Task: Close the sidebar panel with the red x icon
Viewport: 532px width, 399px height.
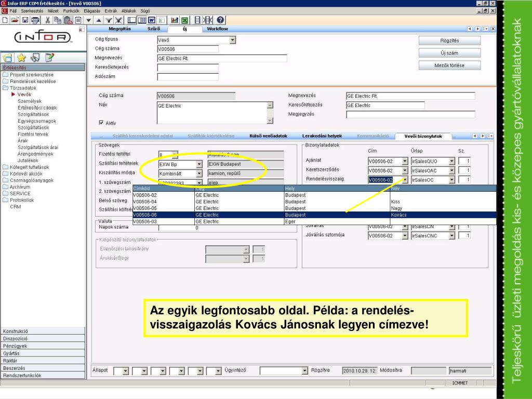Action: (81, 30)
